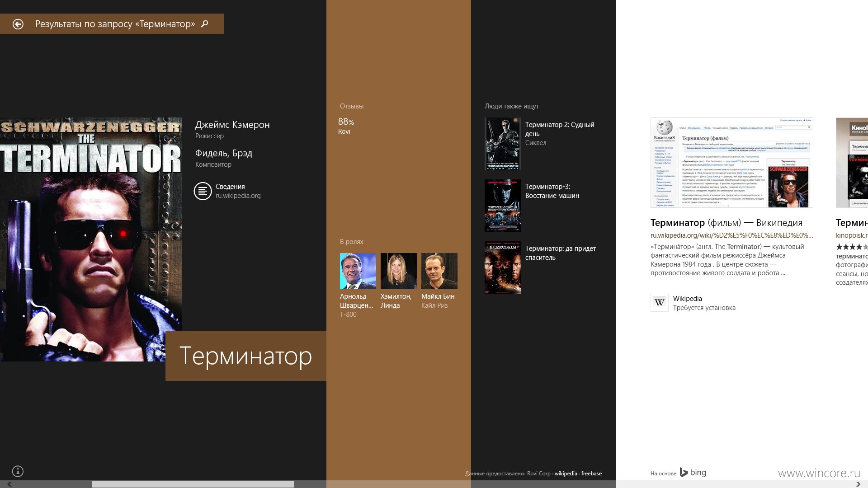This screenshot has height=488, width=868.
Task: Open Терминатор-3: Восстание машин title
Action: (552, 191)
